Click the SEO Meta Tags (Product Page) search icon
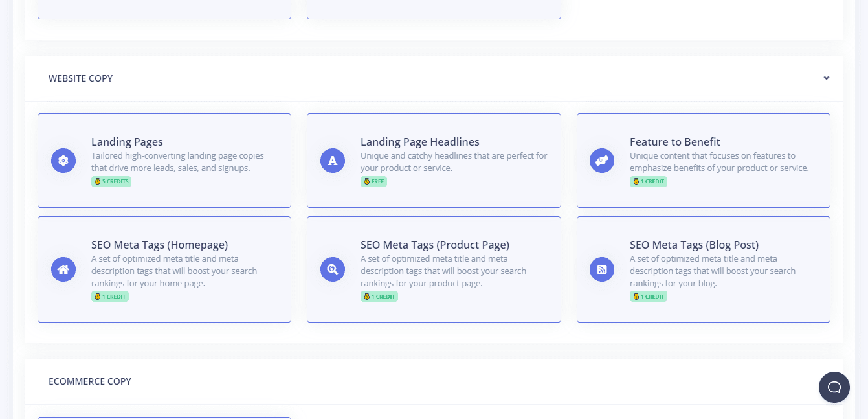Viewport: 868px width, 419px height. pos(333,269)
